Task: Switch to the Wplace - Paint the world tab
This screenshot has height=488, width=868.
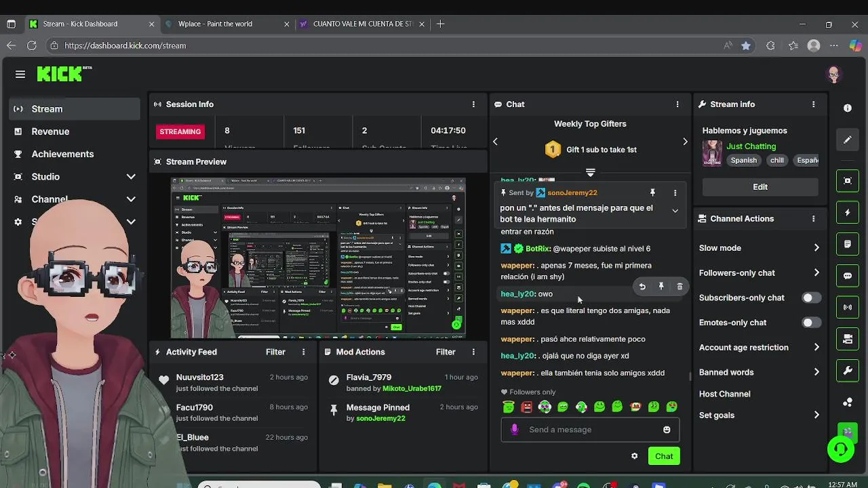Action: pos(227,24)
